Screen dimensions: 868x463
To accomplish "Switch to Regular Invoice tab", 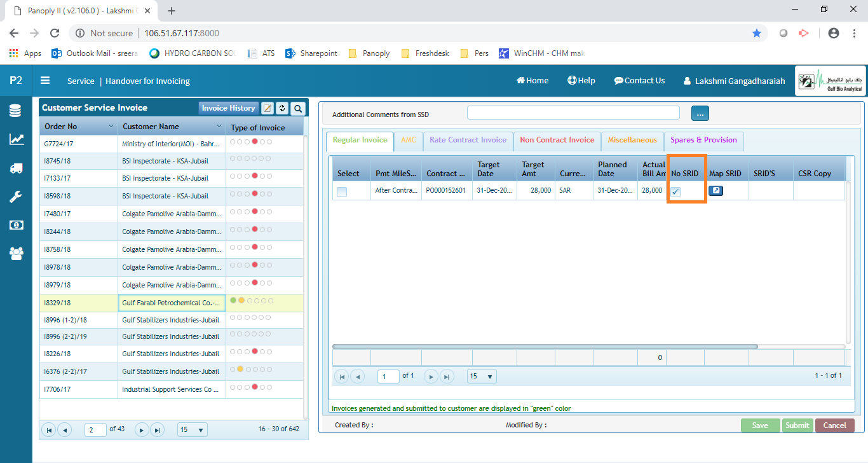I will 360,140.
